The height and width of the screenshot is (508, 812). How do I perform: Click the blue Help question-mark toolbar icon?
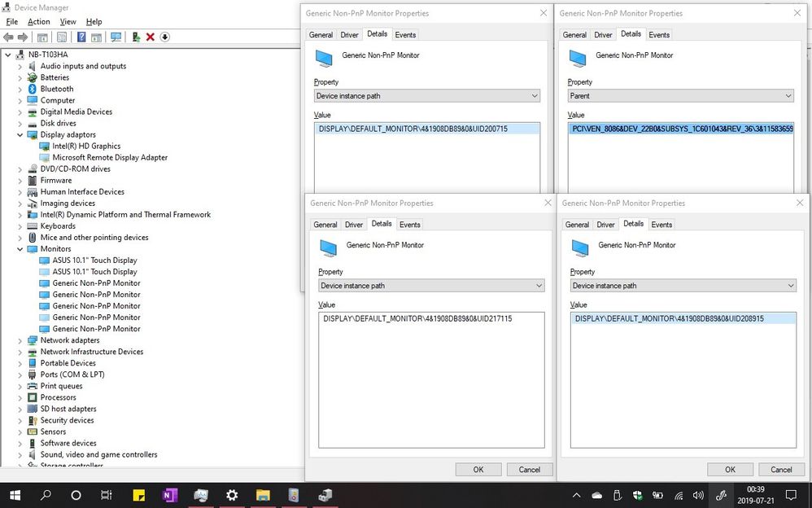click(81, 37)
